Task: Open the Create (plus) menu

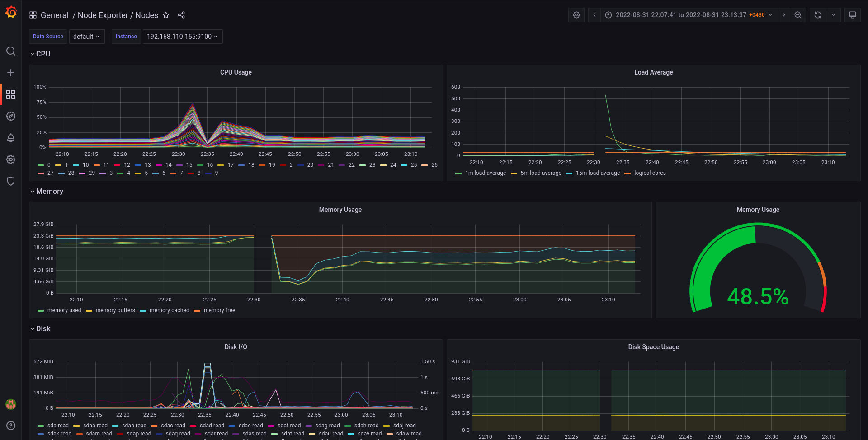Action: [x=11, y=73]
